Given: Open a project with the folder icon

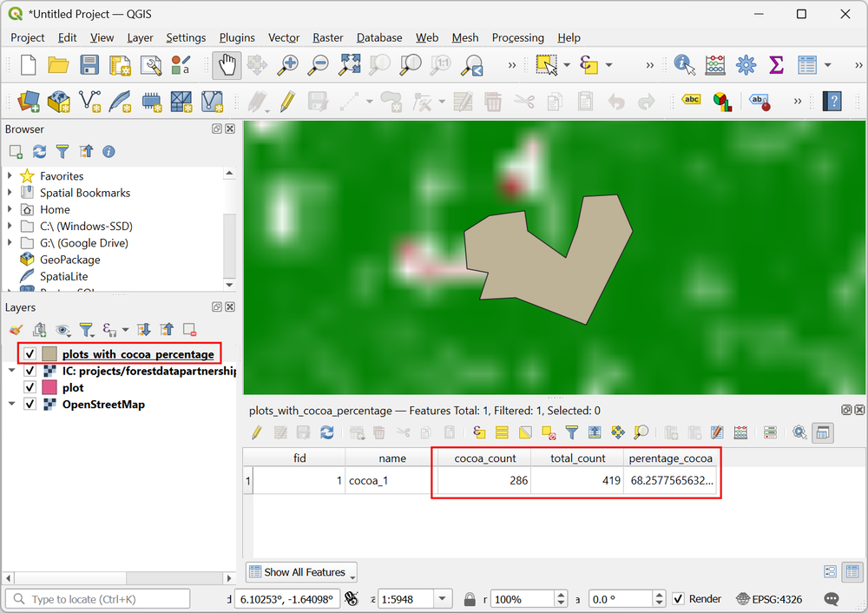Looking at the screenshot, I should click(58, 65).
